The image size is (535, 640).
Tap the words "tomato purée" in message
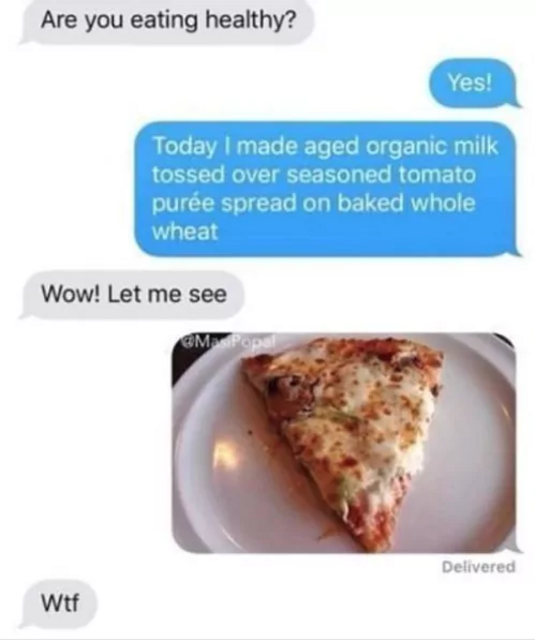[314, 189]
